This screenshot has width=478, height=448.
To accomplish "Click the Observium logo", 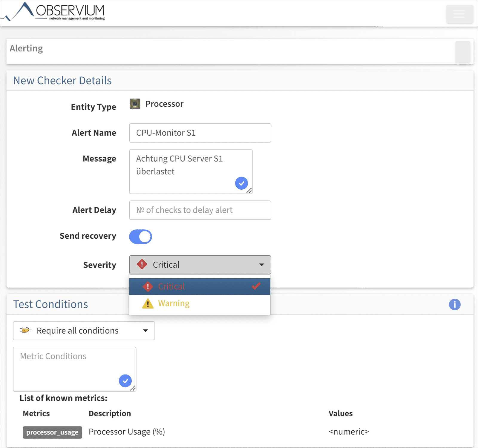I will coord(54,11).
